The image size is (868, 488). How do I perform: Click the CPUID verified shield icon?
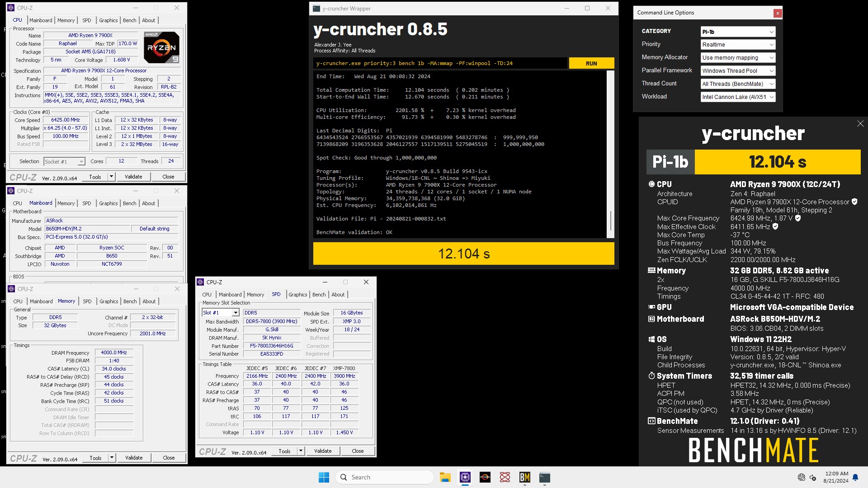point(854,202)
